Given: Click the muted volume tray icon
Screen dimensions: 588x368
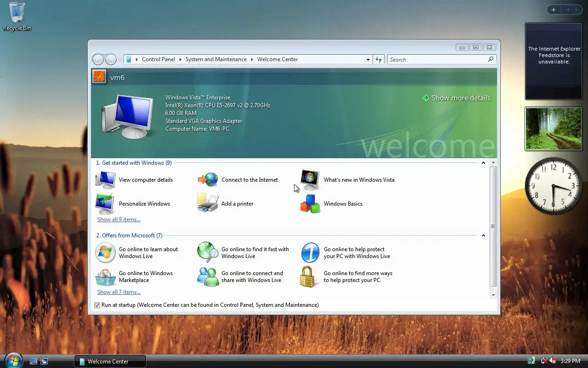Looking at the screenshot, I should click(553, 361).
